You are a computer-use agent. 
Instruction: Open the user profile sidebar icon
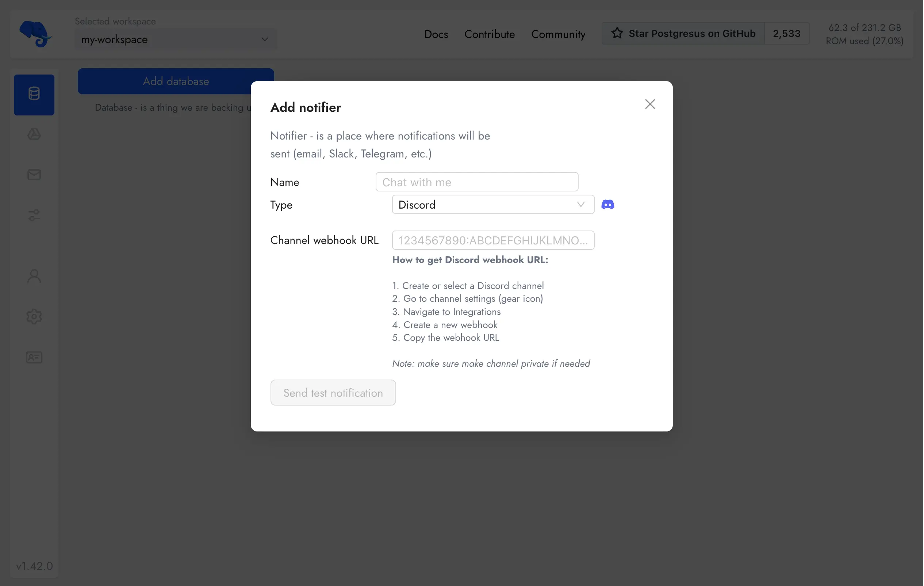point(34,276)
